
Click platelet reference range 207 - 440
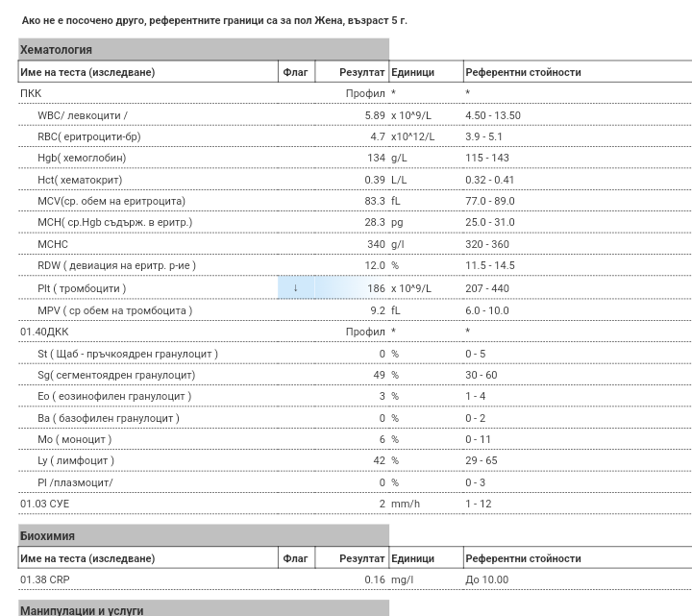(x=487, y=288)
